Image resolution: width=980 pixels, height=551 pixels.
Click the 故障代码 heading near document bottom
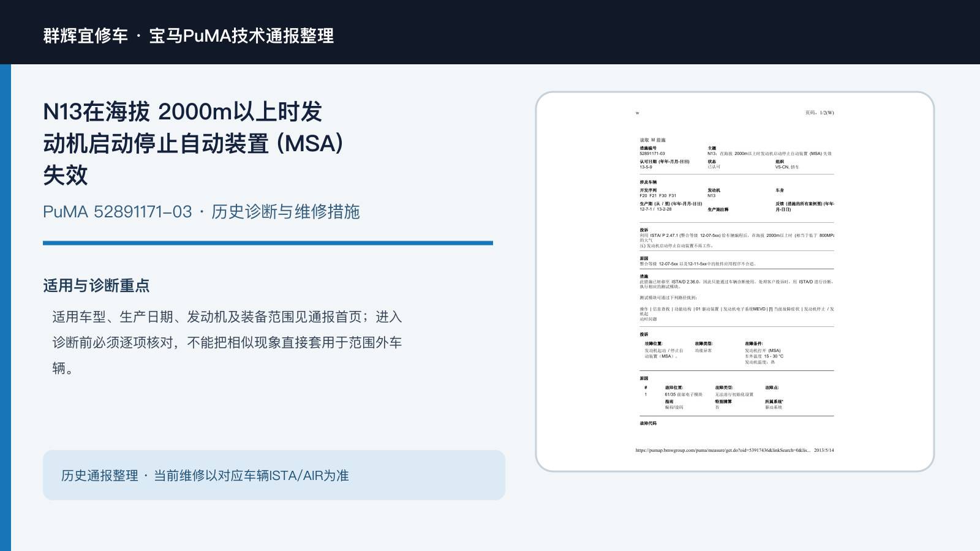coord(648,423)
